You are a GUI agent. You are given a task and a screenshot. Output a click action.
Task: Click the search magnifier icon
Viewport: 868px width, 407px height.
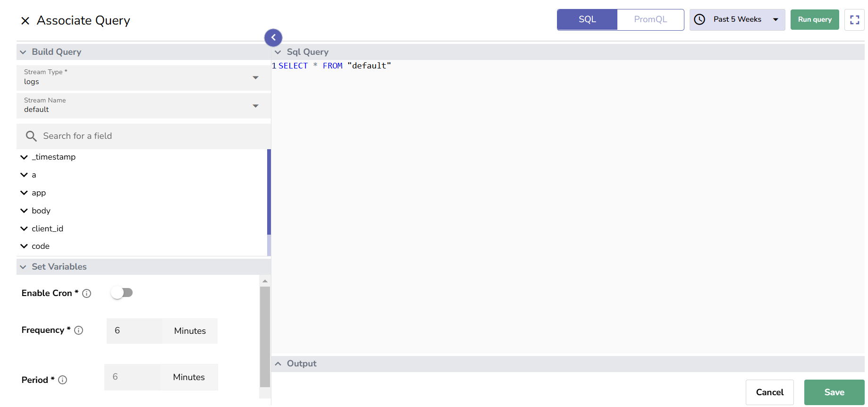(31, 136)
